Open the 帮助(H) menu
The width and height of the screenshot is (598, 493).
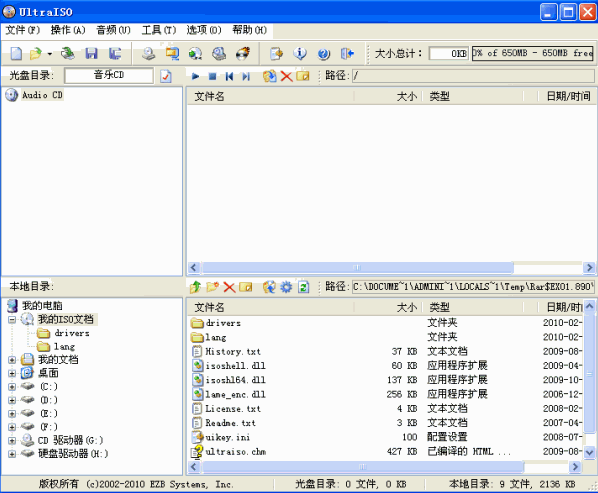click(249, 30)
